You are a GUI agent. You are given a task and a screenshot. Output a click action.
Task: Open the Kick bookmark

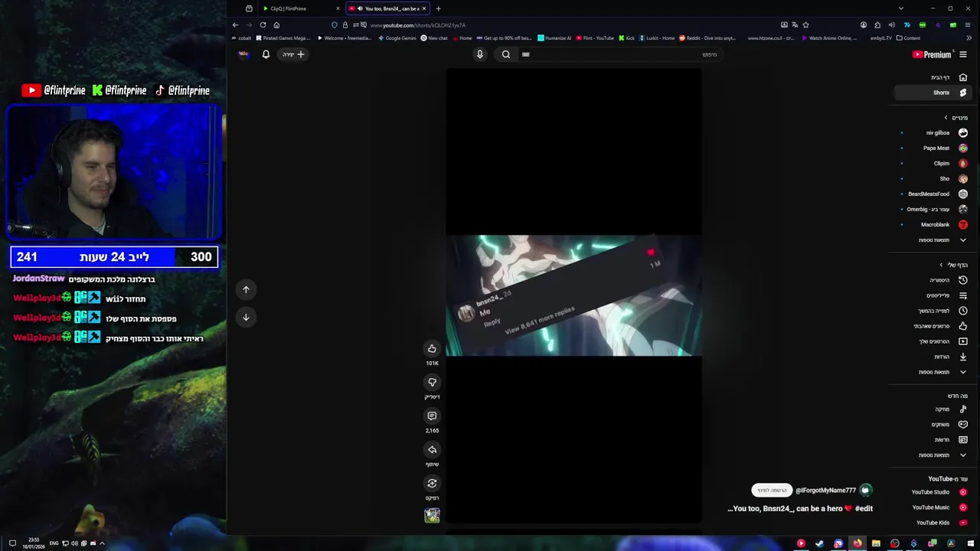pos(626,37)
